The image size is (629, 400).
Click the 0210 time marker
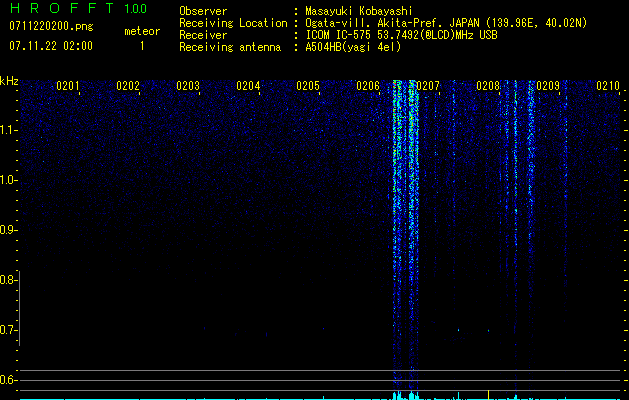tap(608, 86)
